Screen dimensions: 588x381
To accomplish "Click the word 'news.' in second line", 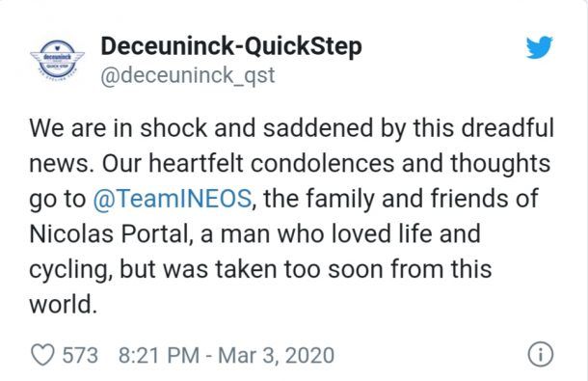I will 62,164.
